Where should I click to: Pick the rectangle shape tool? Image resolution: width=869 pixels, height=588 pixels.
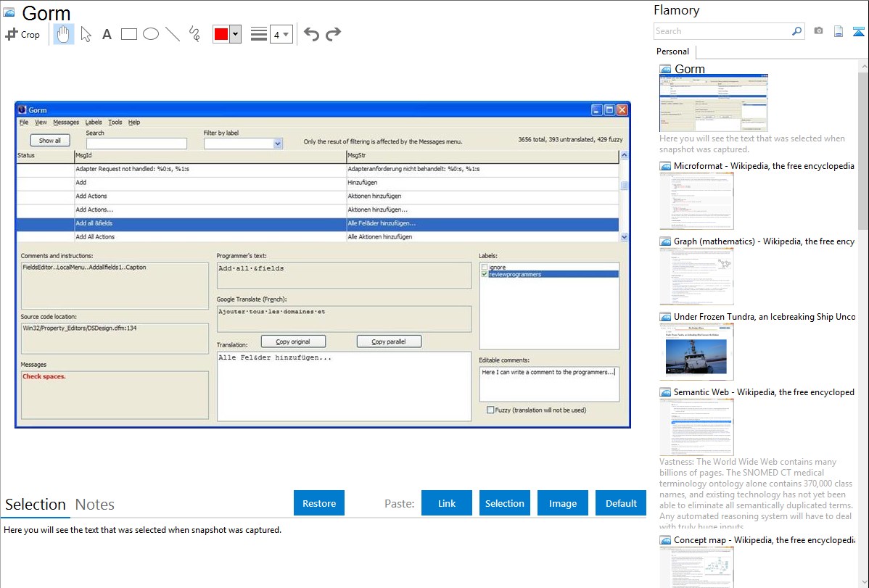(128, 34)
